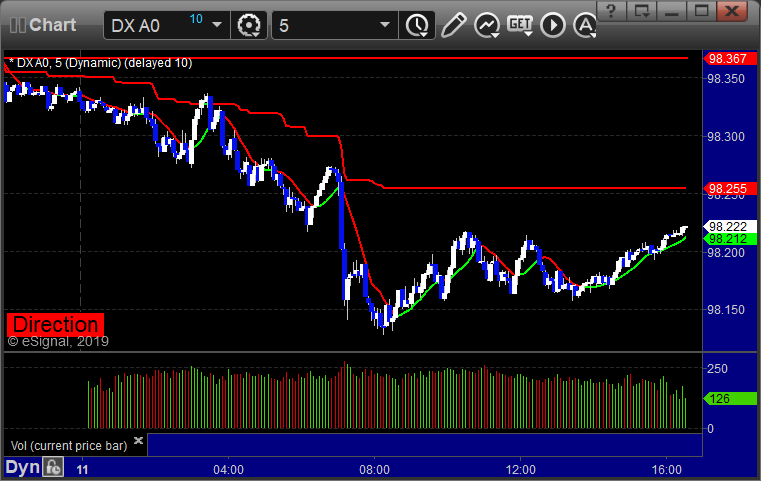Click the 250 volume axis label
The height and width of the screenshot is (481, 761).
[x=717, y=369]
